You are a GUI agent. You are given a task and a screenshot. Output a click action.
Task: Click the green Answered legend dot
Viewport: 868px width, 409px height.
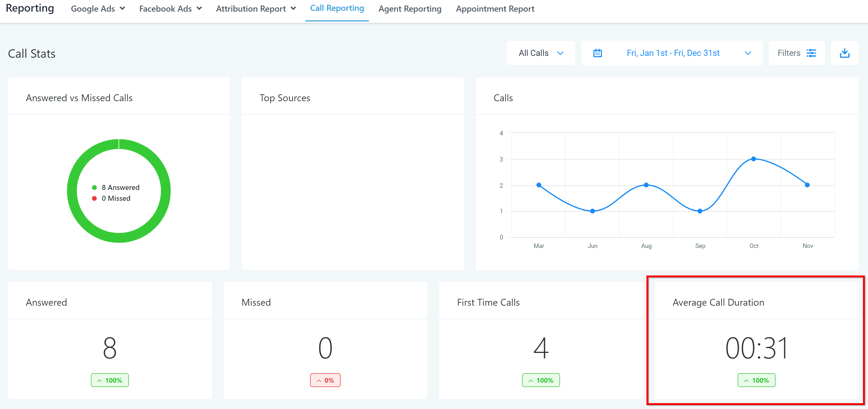pyautogui.click(x=94, y=188)
